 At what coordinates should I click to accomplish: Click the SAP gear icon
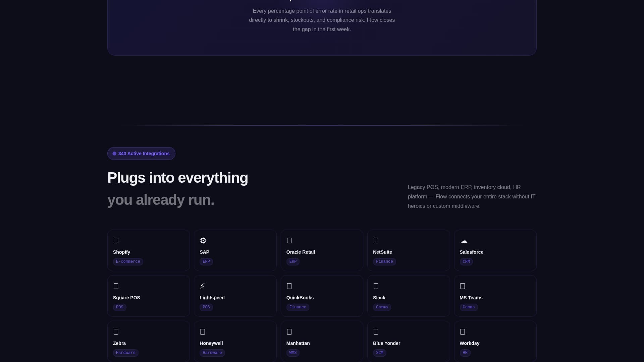pyautogui.click(x=203, y=241)
